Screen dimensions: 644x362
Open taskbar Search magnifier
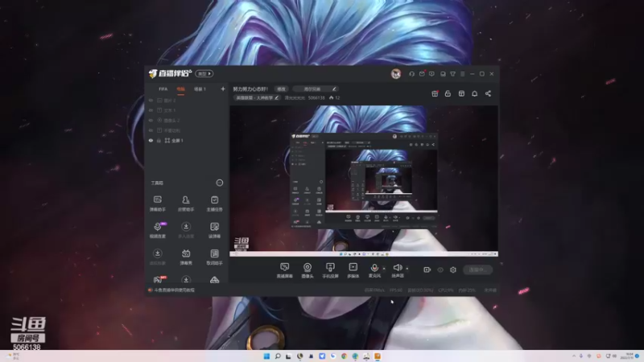[278, 356]
